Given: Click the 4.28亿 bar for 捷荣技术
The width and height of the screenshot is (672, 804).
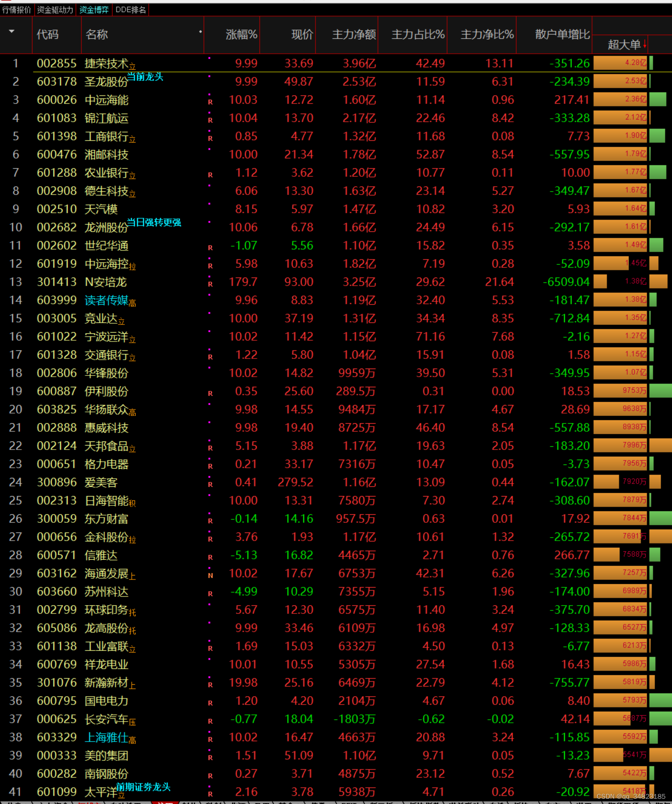Looking at the screenshot, I should point(620,63).
